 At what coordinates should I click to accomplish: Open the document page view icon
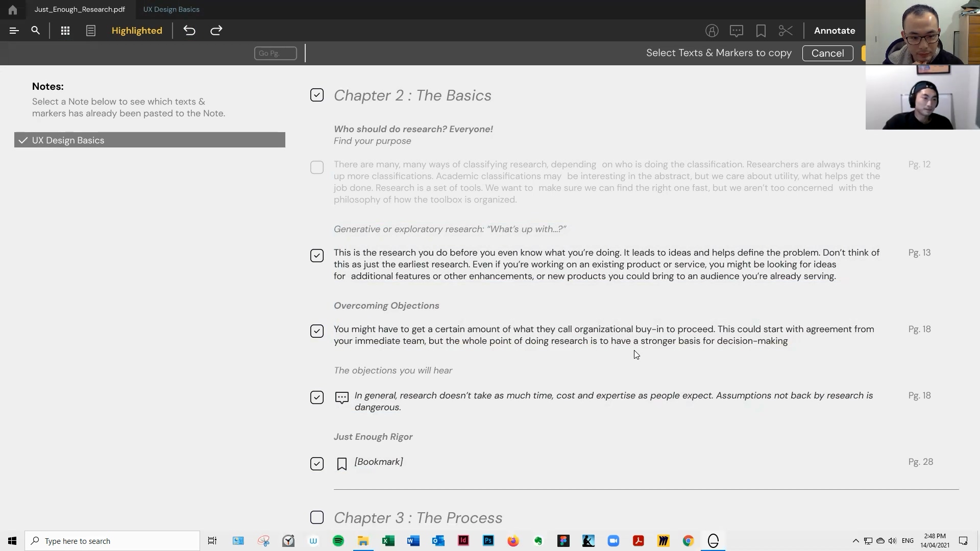point(91,31)
